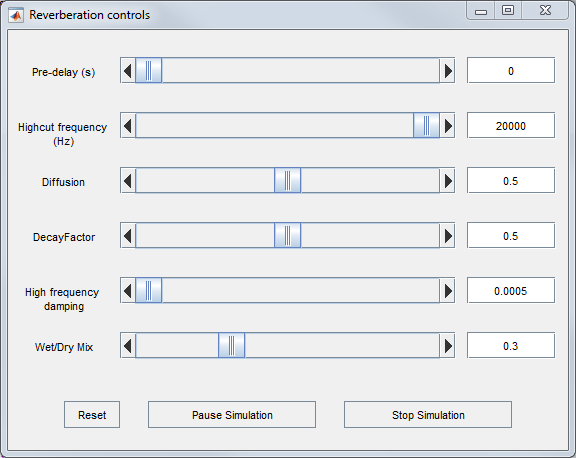Increase Wet/Dry Mix using right arrow
This screenshot has width=576, height=458.
click(x=447, y=346)
